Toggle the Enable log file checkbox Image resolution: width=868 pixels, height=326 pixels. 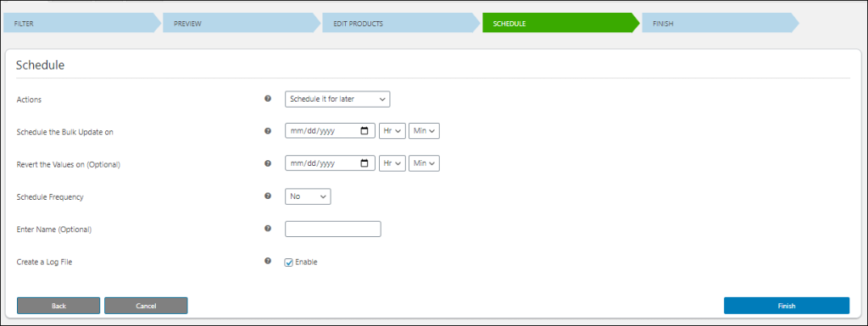[288, 262]
